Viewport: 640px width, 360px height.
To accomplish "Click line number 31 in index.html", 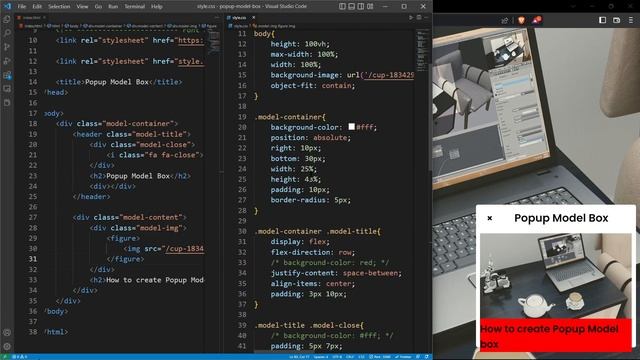I will [33, 259].
